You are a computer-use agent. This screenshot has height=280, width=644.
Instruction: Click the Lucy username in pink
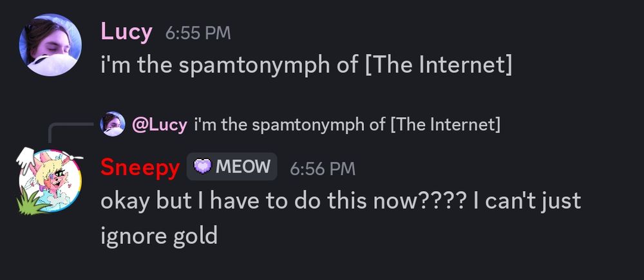tap(126, 32)
